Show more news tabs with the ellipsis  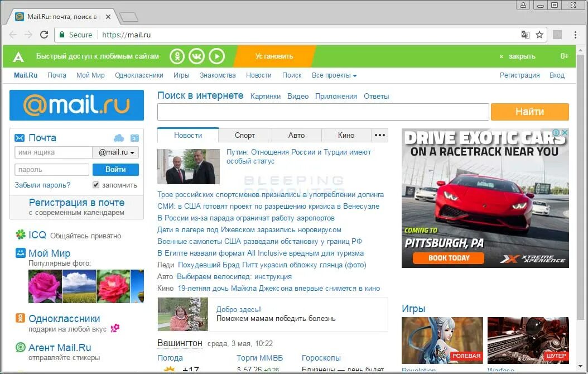pos(380,135)
